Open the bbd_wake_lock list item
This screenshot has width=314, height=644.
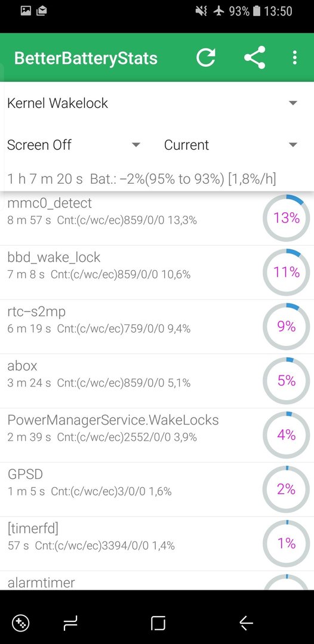tap(157, 273)
